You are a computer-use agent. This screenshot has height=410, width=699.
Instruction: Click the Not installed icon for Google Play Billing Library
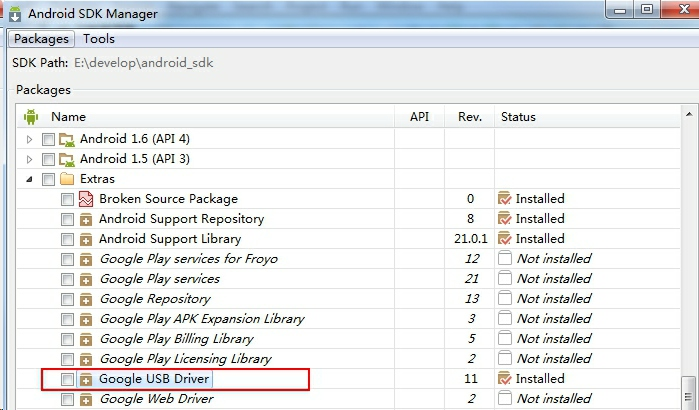pyautogui.click(x=505, y=338)
